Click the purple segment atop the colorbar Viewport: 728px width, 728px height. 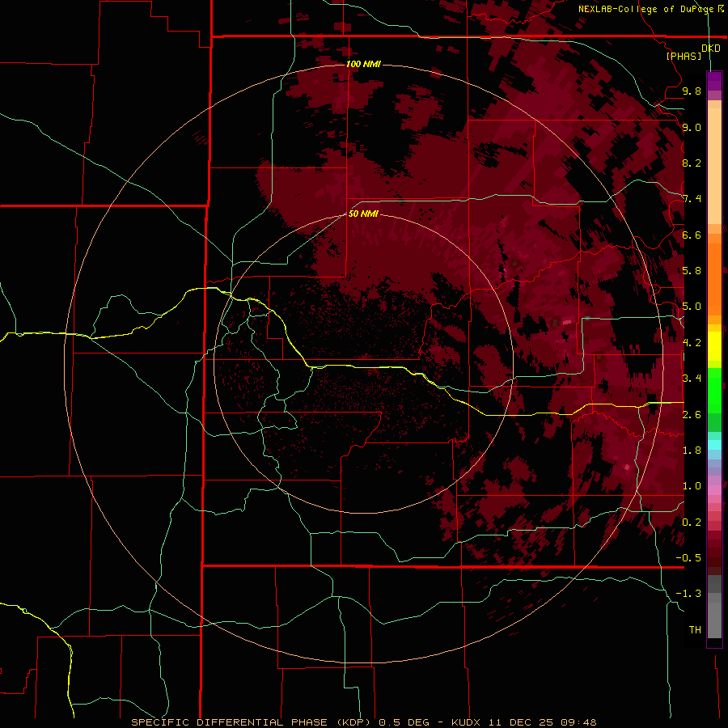[714, 81]
